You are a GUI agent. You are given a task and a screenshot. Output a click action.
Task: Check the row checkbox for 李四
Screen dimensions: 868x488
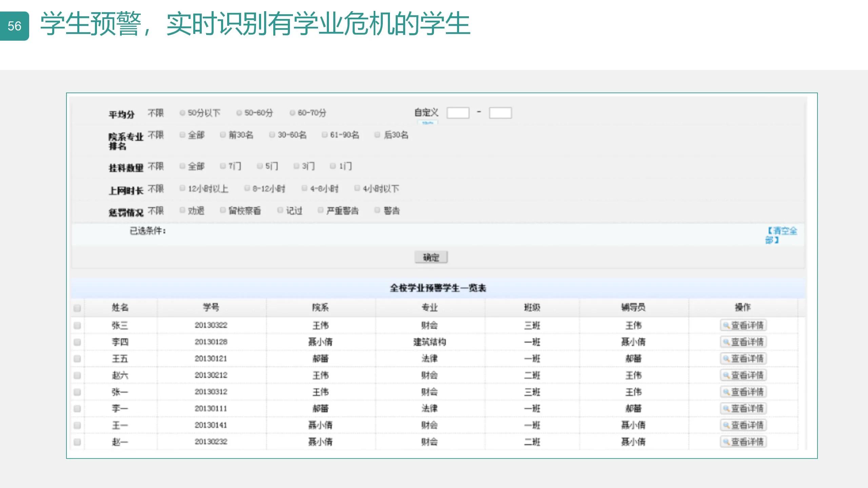(x=77, y=342)
